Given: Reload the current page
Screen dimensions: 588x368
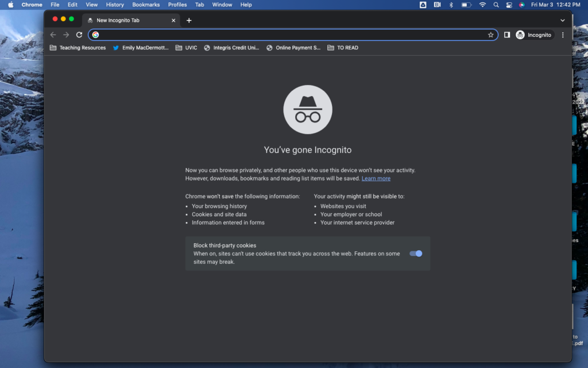Looking at the screenshot, I should click(79, 35).
